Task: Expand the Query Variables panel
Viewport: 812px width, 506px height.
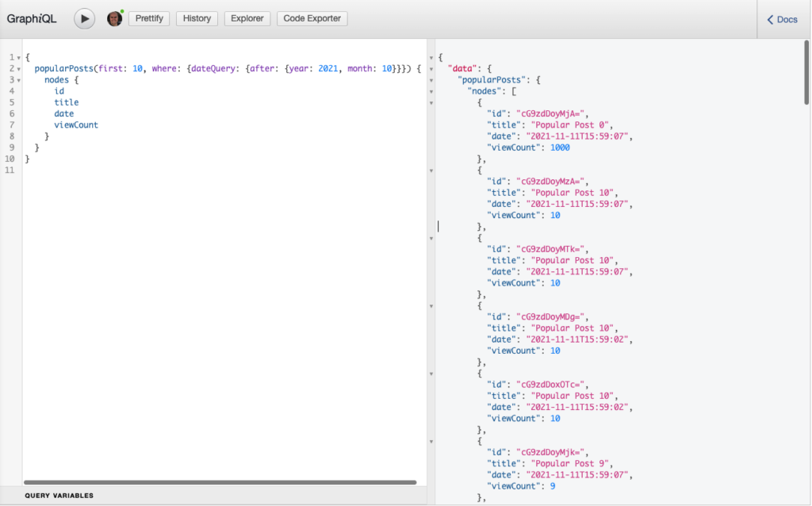Action: 59,496
